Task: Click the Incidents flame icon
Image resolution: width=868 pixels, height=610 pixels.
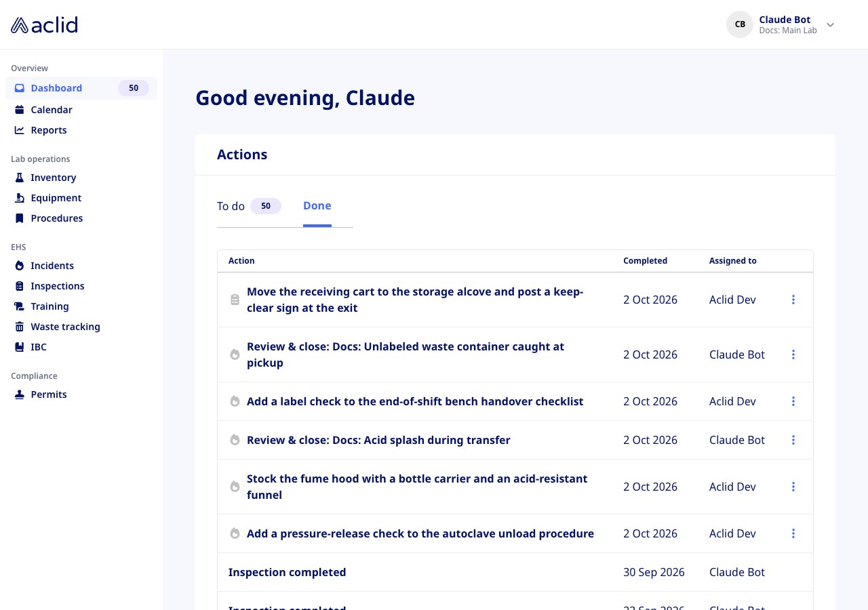Action: (20, 266)
